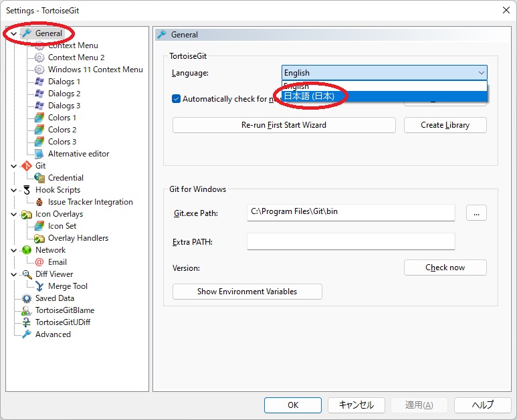Screen dimensions: 517x420
Task: Click the TortoiseGitUDiff icon
Action: point(27,322)
